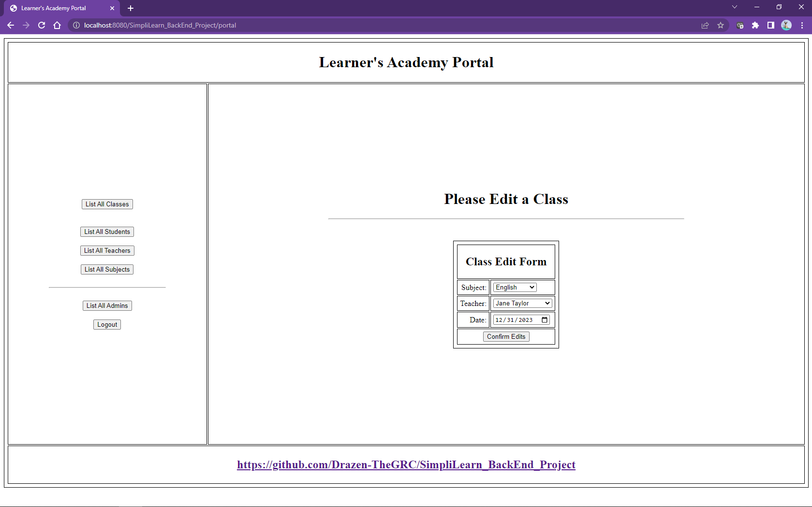View site information icon in address bar
The width and height of the screenshot is (812, 507).
[x=76, y=25]
